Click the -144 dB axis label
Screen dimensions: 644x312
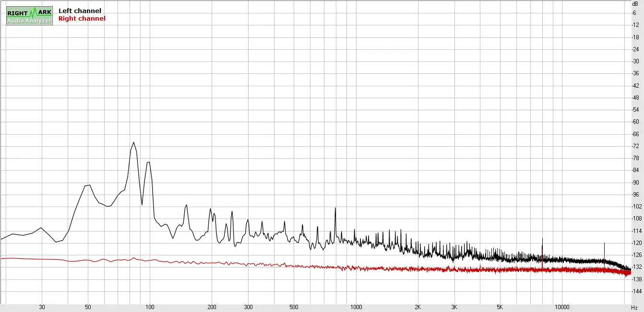pyautogui.click(x=634, y=291)
